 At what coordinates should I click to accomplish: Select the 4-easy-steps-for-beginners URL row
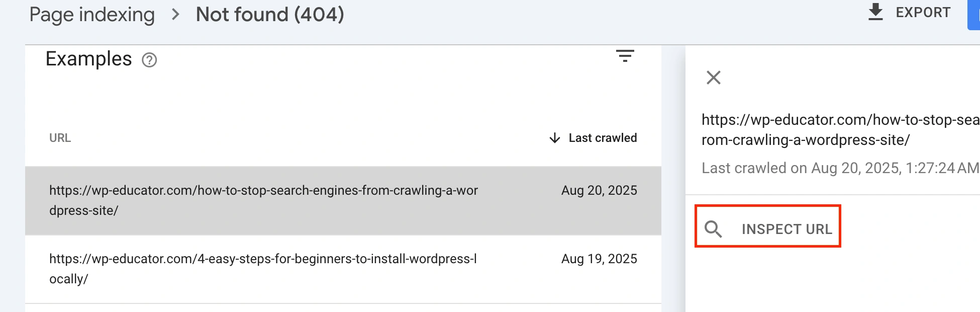(263, 269)
